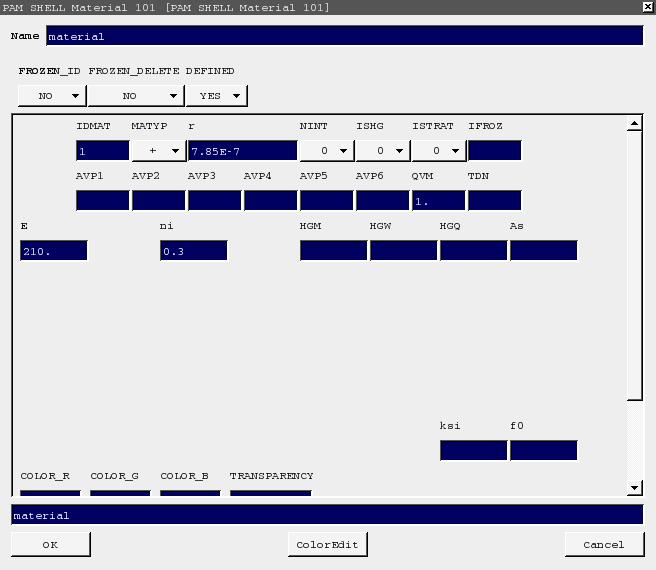Open the NINT dropdown
Viewport: 656px width, 570px height.
click(327, 151)
